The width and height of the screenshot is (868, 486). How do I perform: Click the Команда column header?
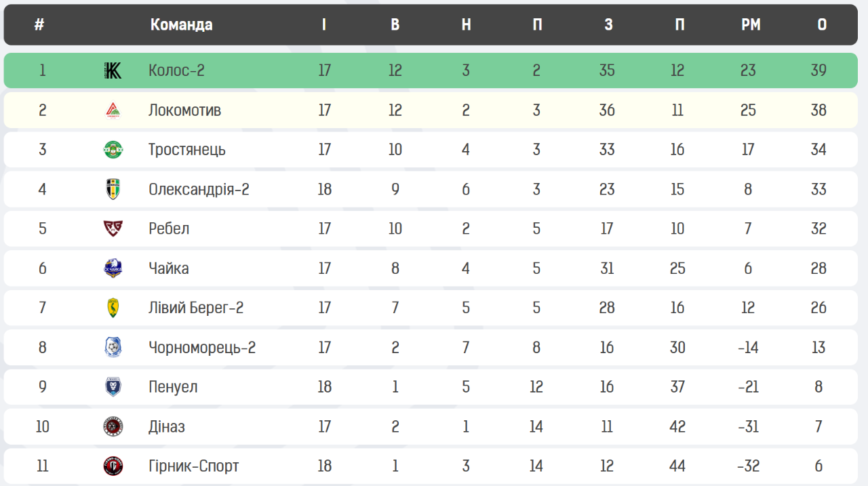click(x=181, y=25)
